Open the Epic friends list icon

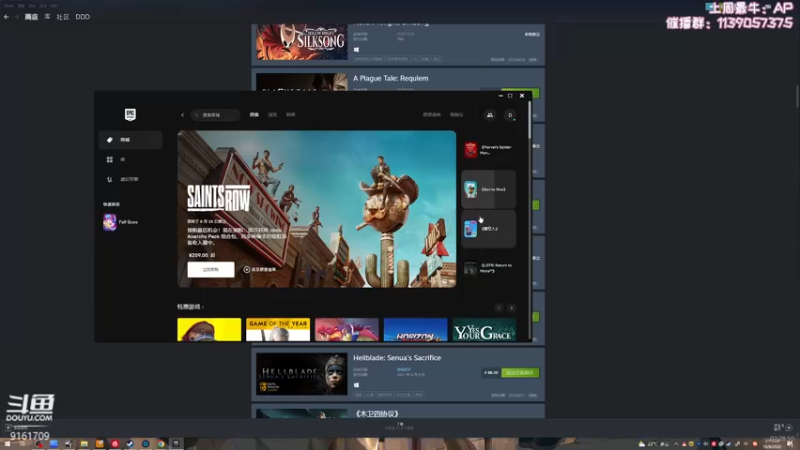pos(490,115)
